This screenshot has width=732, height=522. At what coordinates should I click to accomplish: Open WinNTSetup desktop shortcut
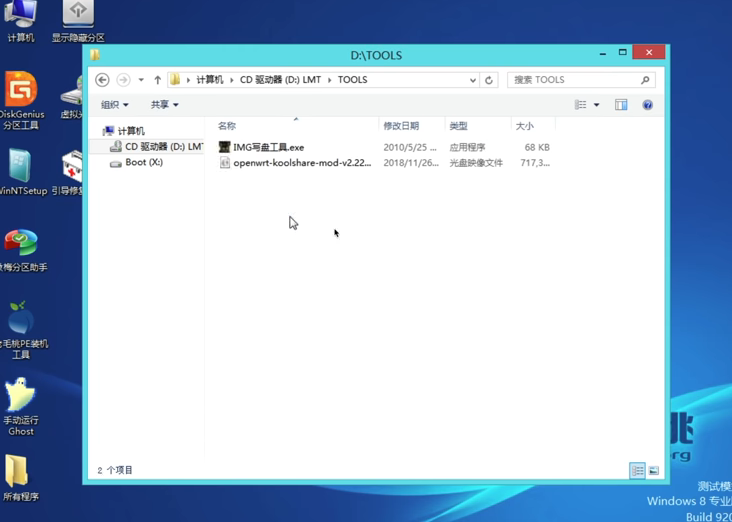(x=21, y=171)
